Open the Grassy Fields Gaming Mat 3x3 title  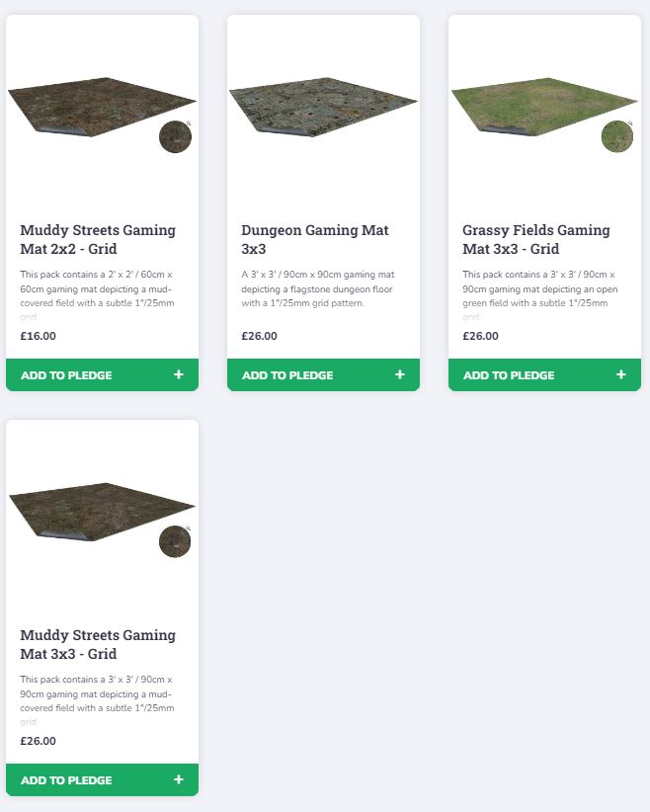(536, 239)
